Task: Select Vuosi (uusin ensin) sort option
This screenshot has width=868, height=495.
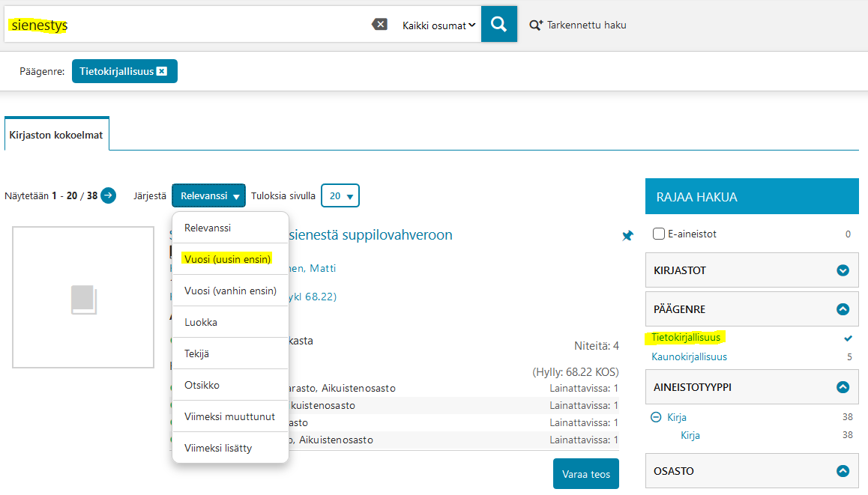Action: pyautogui.click(x=227, y=259)
